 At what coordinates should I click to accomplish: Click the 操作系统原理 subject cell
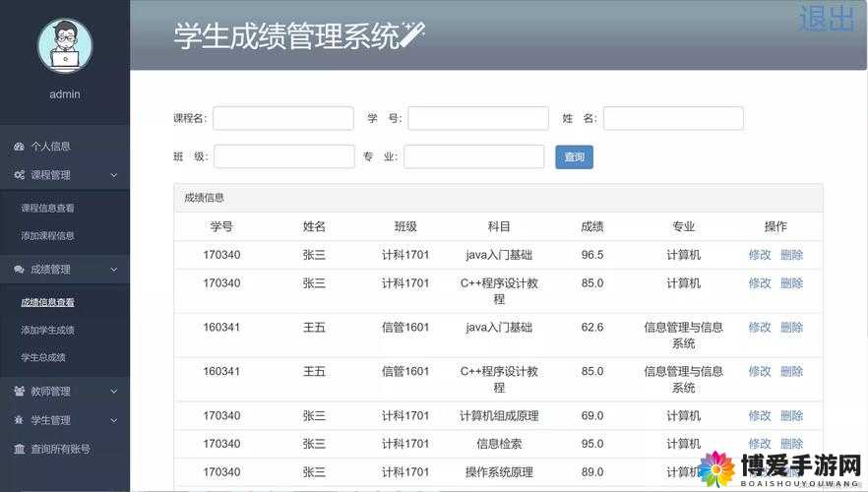coord(499,472)
